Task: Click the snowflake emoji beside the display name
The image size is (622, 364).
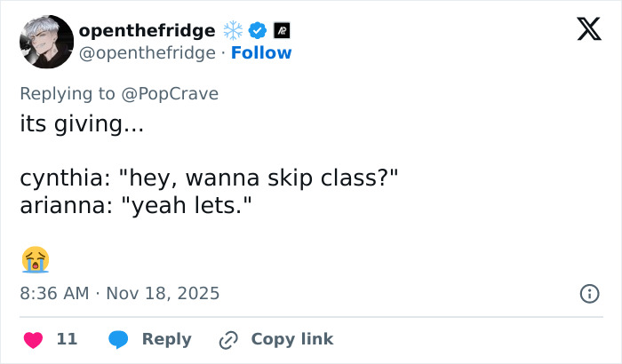Action: [233, 31]
